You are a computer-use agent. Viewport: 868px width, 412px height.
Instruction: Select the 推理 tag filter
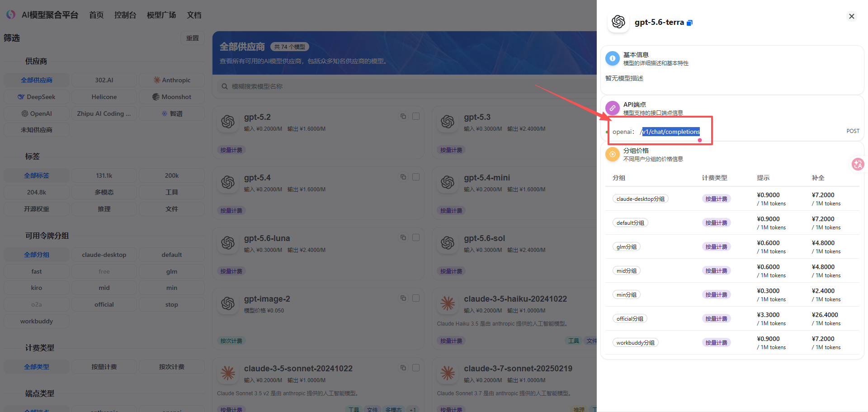[104, 209]
